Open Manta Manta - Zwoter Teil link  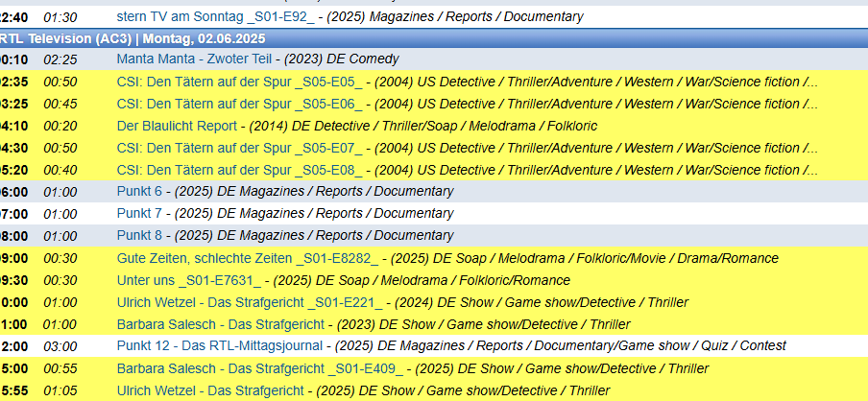tap(194, 59)
